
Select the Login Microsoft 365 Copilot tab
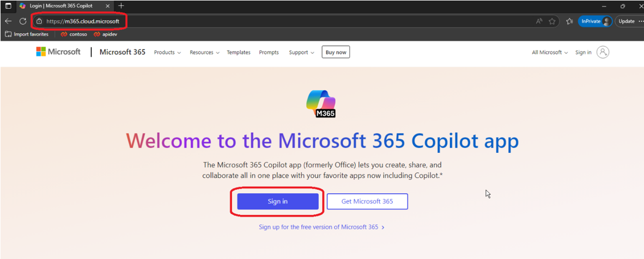click(65, 6)
